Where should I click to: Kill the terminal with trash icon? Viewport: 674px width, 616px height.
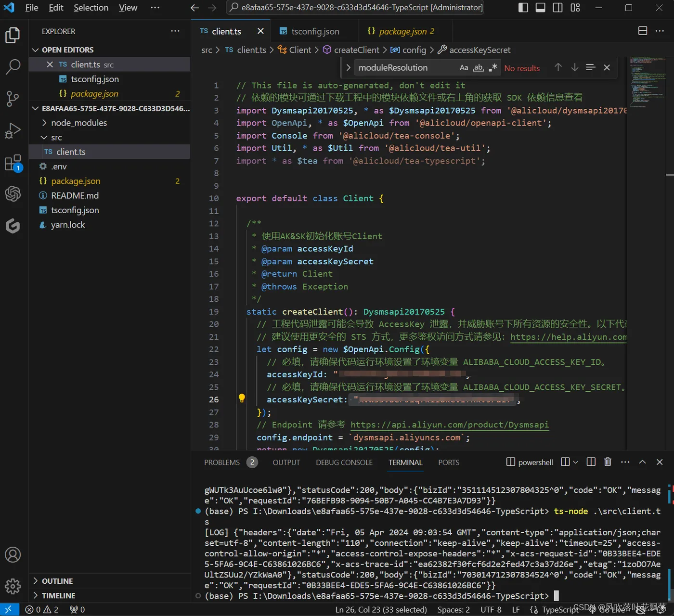(x=608, y=462)
